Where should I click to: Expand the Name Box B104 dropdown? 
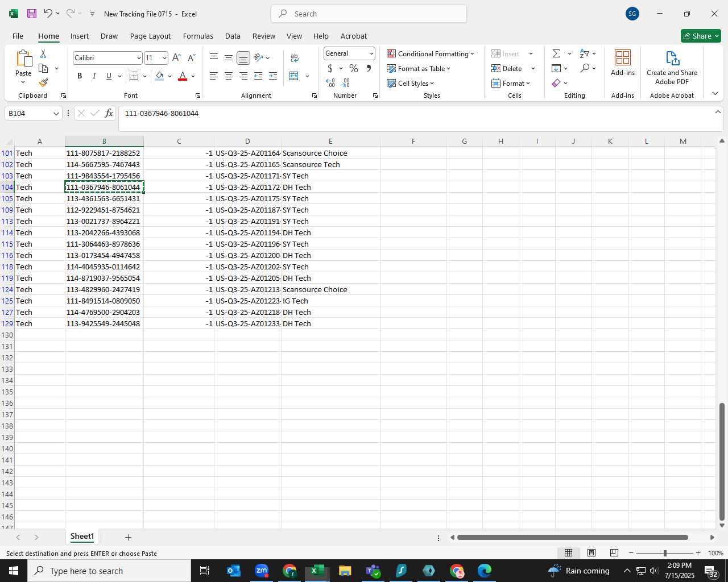56,114
